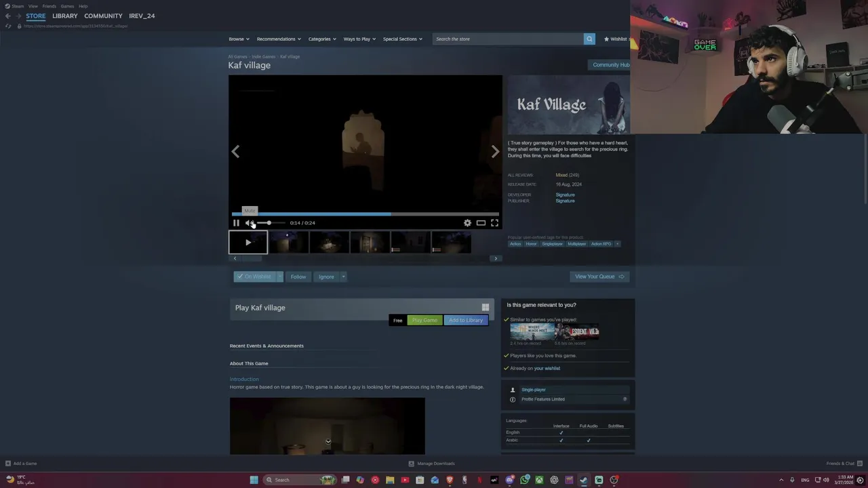868x488 pixels.
Task: Open the IREV_24 profile tab
Action: pyautogui.click(x=142, y=16)
